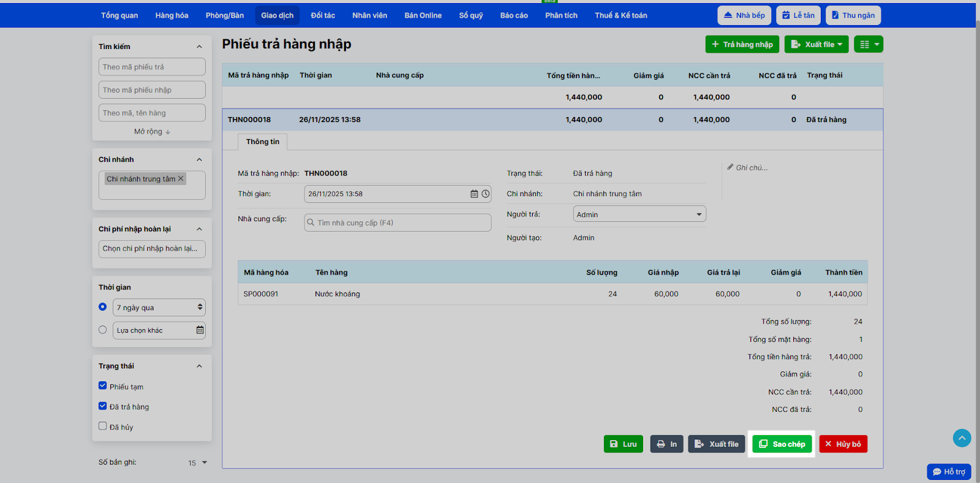Collapse the Chi phí nhập hoàn lại panel
This screenshot has height=483, width=980.
199,229
